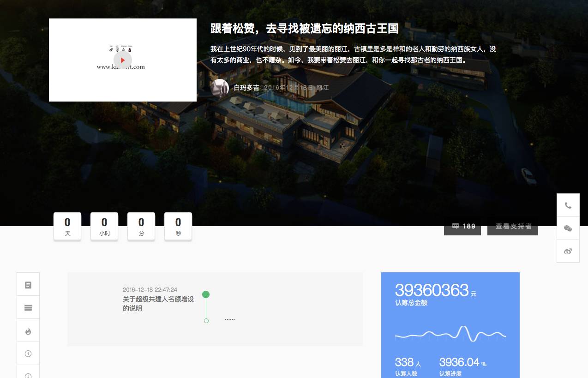The height and width of the screenshot is (378, 588).
Task: Share the project via the WeChat icon
Action: point(568,228)
